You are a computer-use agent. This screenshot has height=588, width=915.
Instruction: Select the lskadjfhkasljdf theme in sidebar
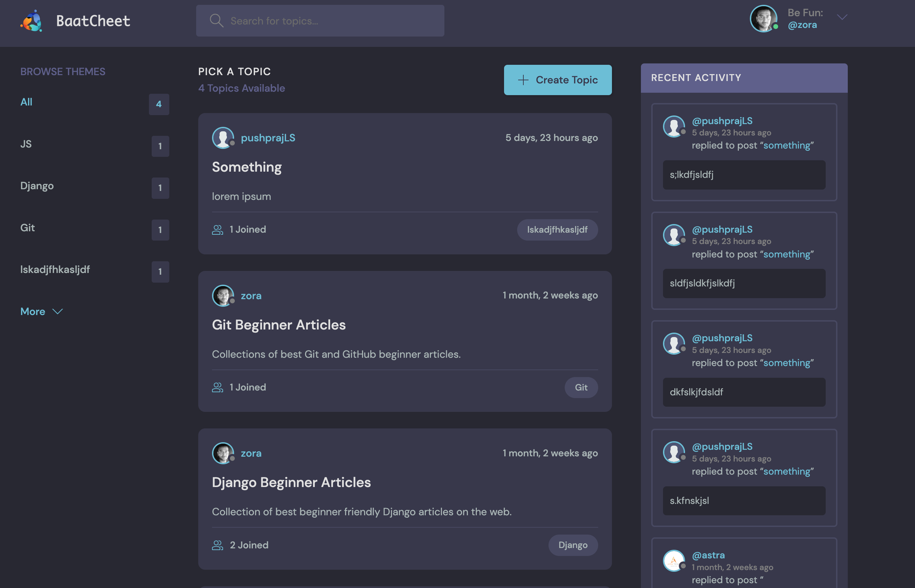55,270
